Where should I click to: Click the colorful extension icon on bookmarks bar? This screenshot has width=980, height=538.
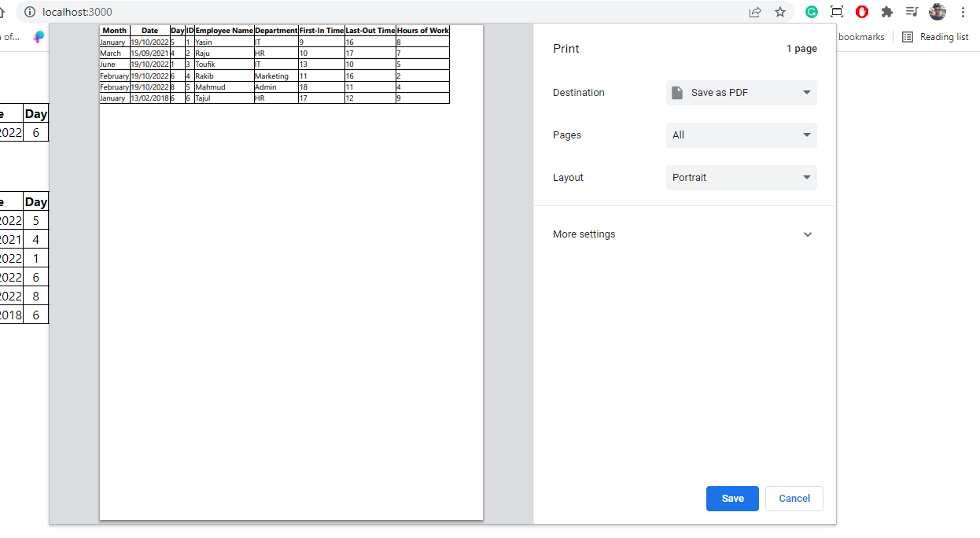pos(39,37)
